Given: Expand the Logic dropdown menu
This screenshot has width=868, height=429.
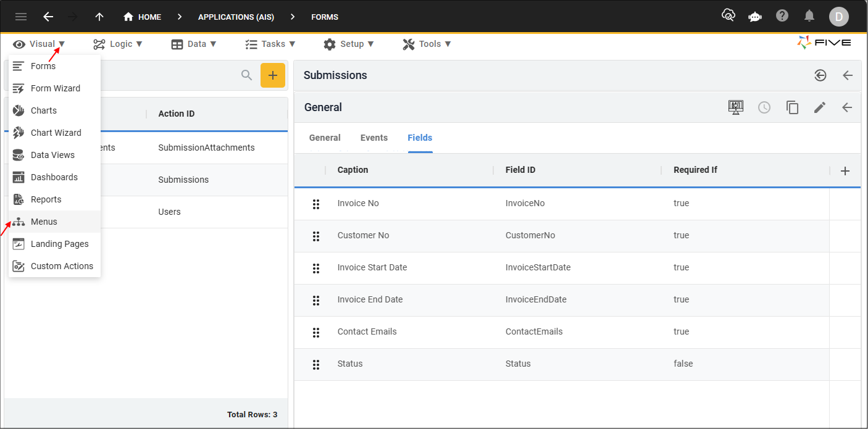Looking at the screenshot, I should pos(117,44).
